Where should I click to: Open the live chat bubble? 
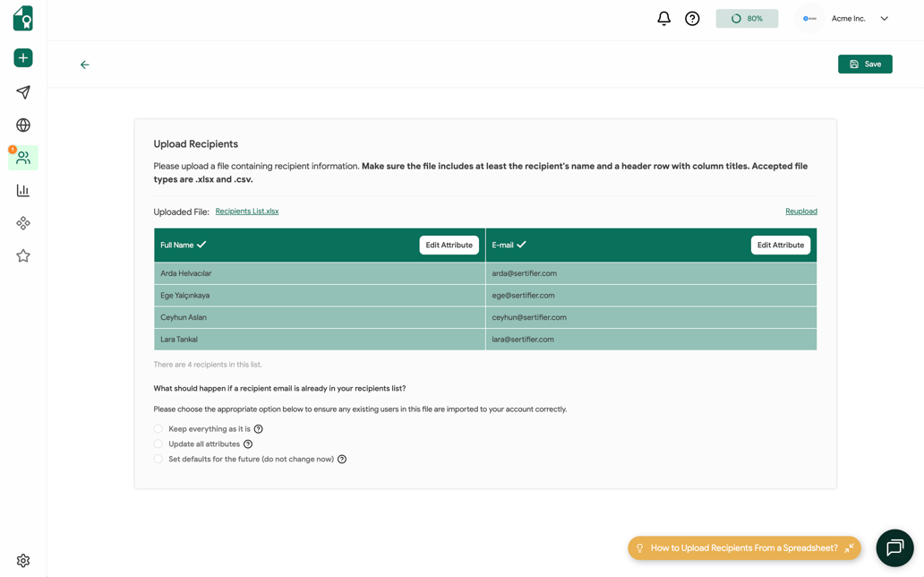tap(894, 547)
